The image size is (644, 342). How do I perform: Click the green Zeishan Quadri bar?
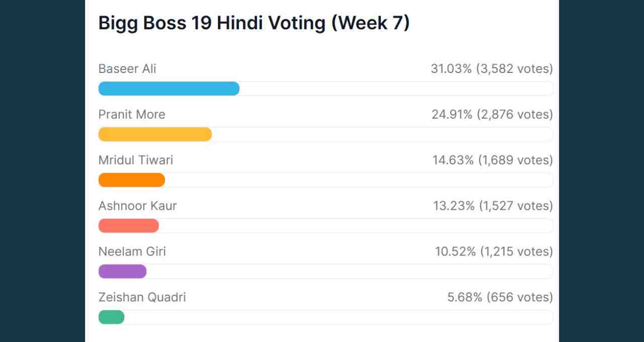point(112,317)
